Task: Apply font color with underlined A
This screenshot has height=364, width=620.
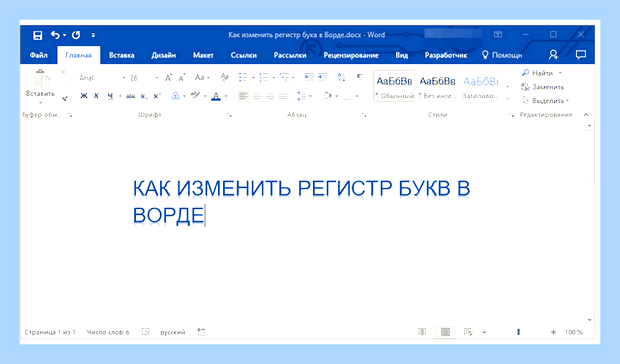Action: click(x=216, y=96)
